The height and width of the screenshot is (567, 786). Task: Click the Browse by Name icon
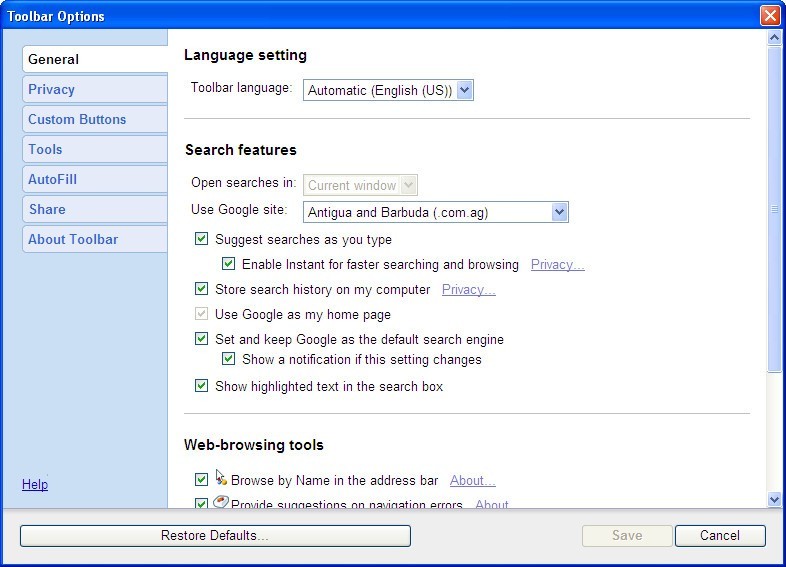221,479
